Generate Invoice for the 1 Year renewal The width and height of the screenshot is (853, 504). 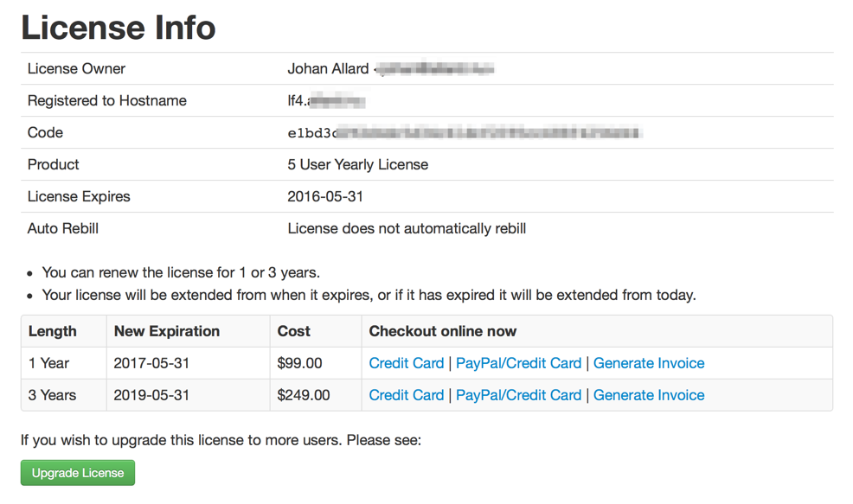[x=648, y=363]
